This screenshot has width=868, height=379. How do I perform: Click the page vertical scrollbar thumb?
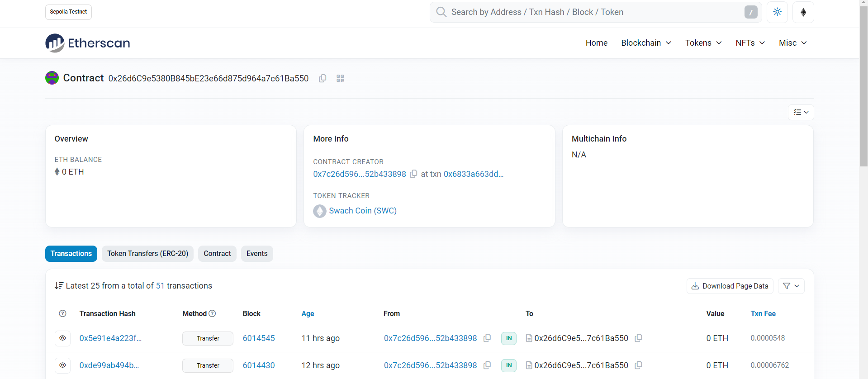tap(863, 86)
